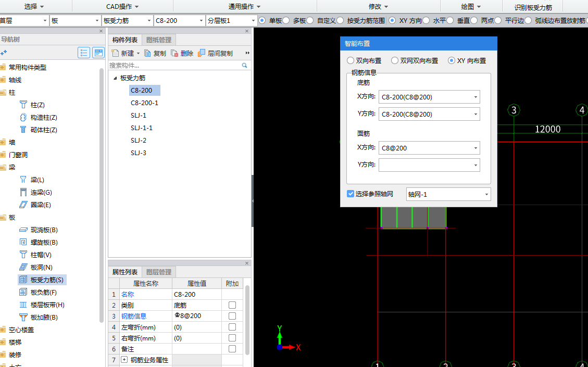This screenshot has width=588, height=367.
Task: Click the 柱(Z) column icon in navigation tree
Action: click(x=23, y=105)
